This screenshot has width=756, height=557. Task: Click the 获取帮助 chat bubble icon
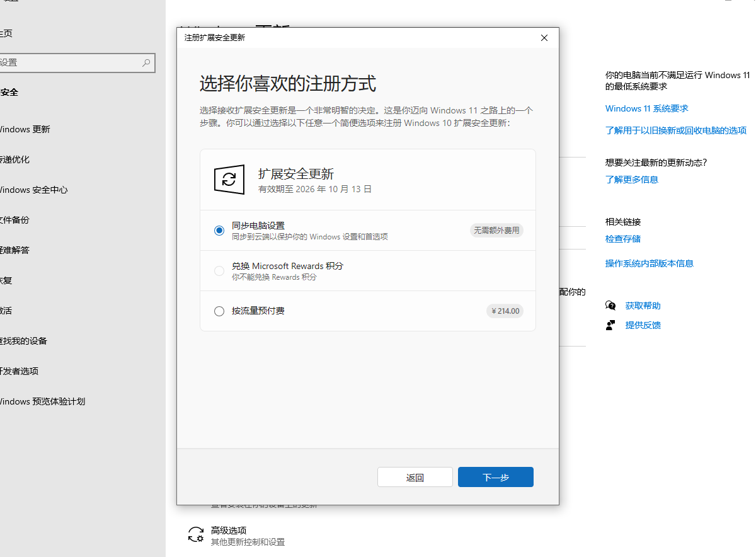click(610, 306)
